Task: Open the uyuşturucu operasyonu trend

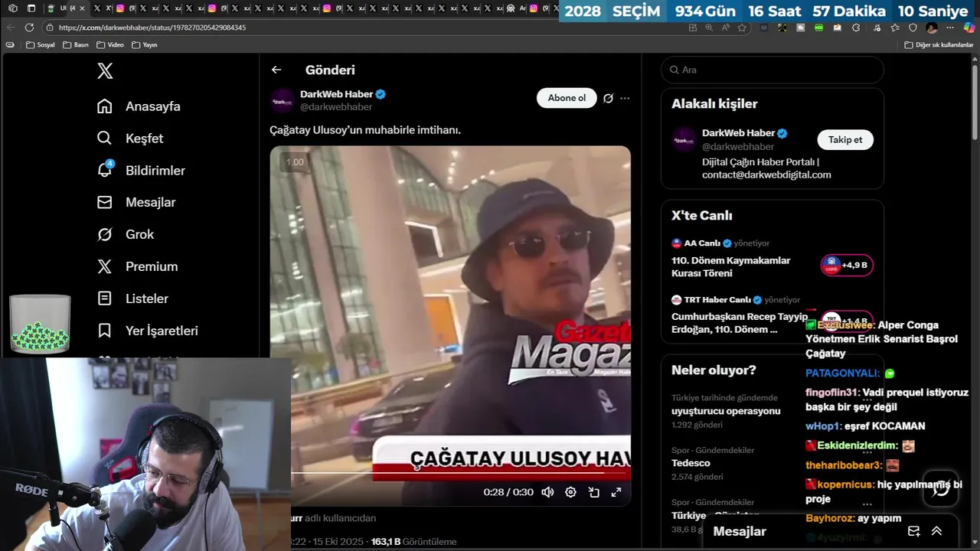Action: [x=726, y=411]
